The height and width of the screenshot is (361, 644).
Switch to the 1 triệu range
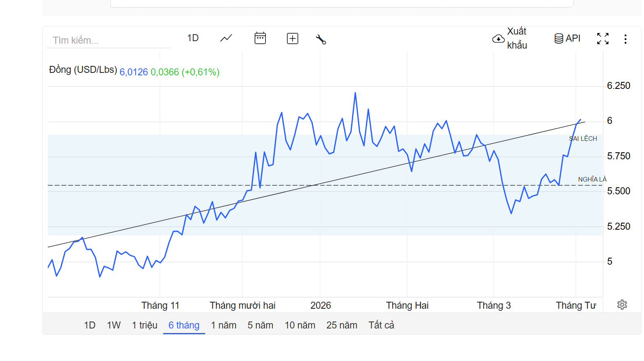point(145,325)
